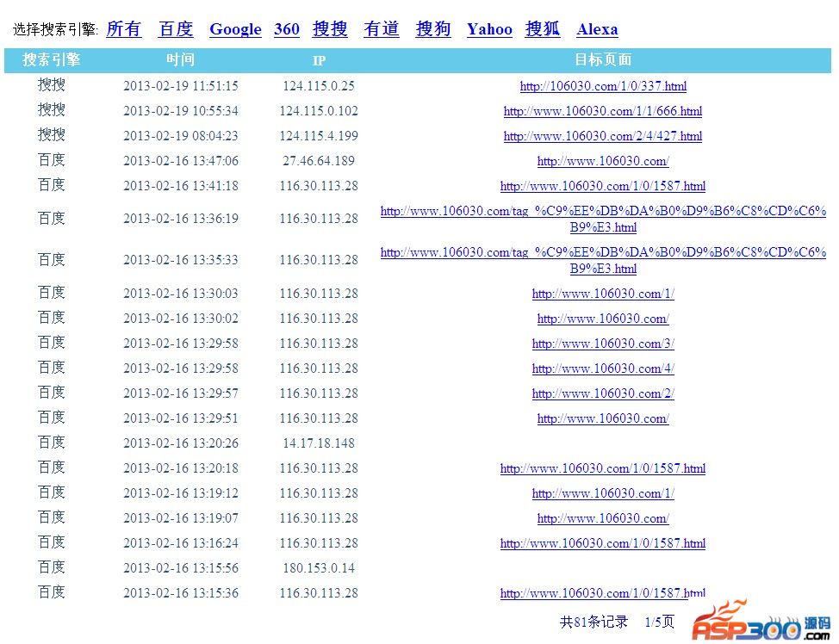This screenshot has height=644, width=839.
Task: Open link http://106030.com/1/0/337.html
Action: (x=603, y=86)
